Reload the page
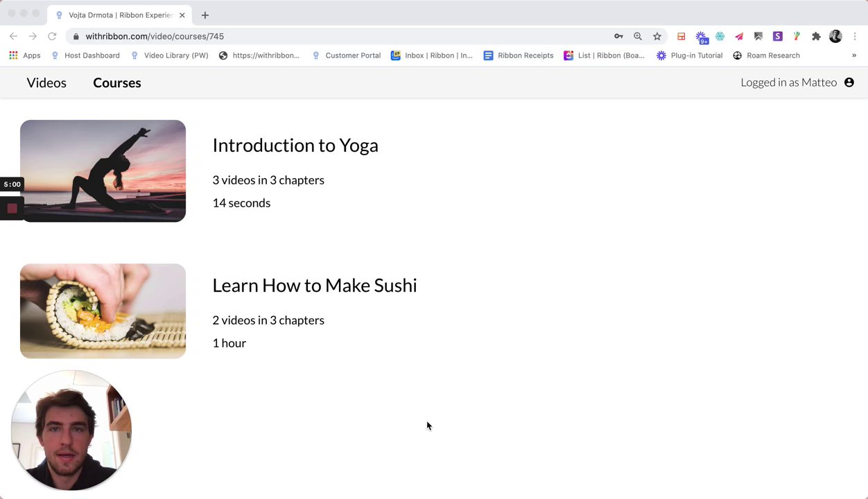This screenshot has width=868, height=499. point(52,36)
